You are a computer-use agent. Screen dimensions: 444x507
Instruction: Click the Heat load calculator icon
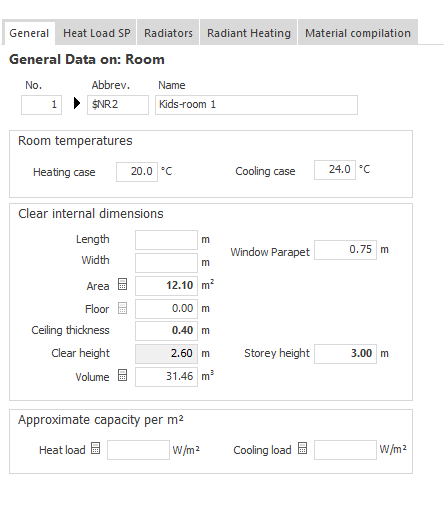click(95, 448)
